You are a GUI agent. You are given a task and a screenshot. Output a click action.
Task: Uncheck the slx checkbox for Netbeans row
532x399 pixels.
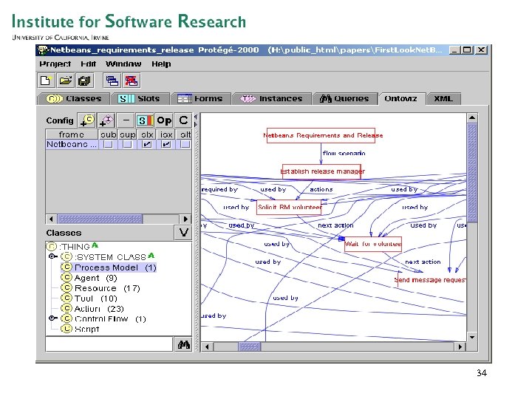click(146, 144)
